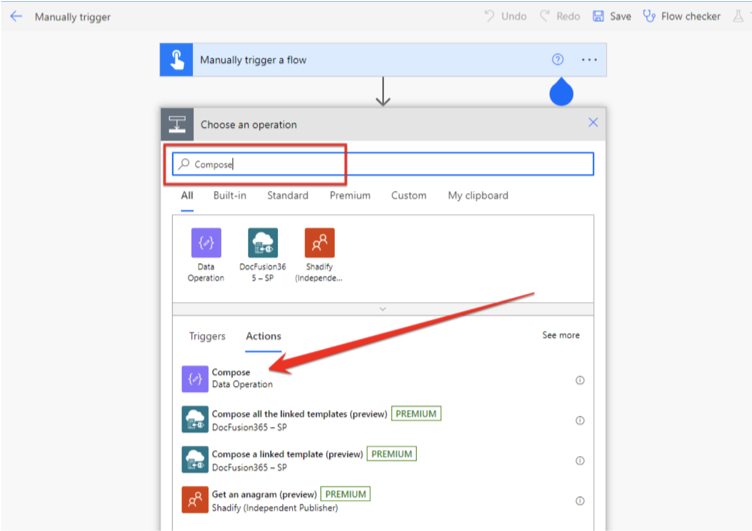752x531 pixels.
Task: Switch to the Premium tab
Action: pyautogui.click(x=350, y=196)
